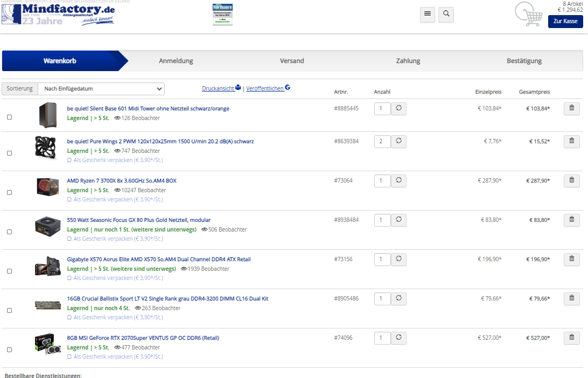This screenshot has height=378, width=588.
Task: Delete MSI GeForce RTX 2070Super item
Action: [571, 338]
